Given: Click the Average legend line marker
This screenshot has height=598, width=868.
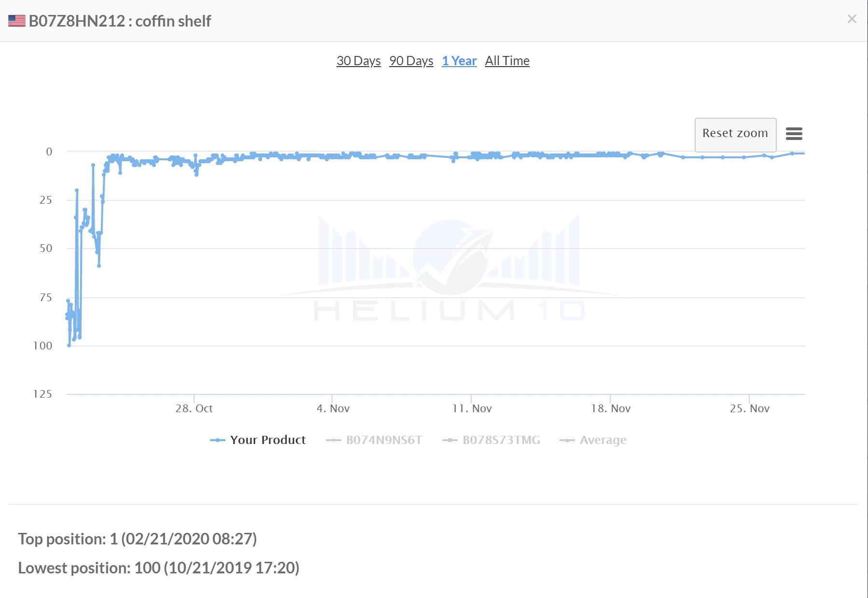Looking at the screenshot, I should point(567,440).
